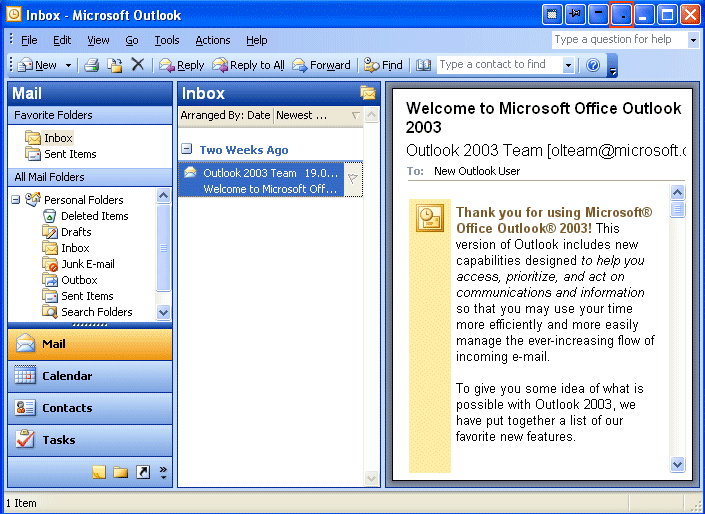
Task: Toggle sort order via Newest header
Action: coord(318,116)
